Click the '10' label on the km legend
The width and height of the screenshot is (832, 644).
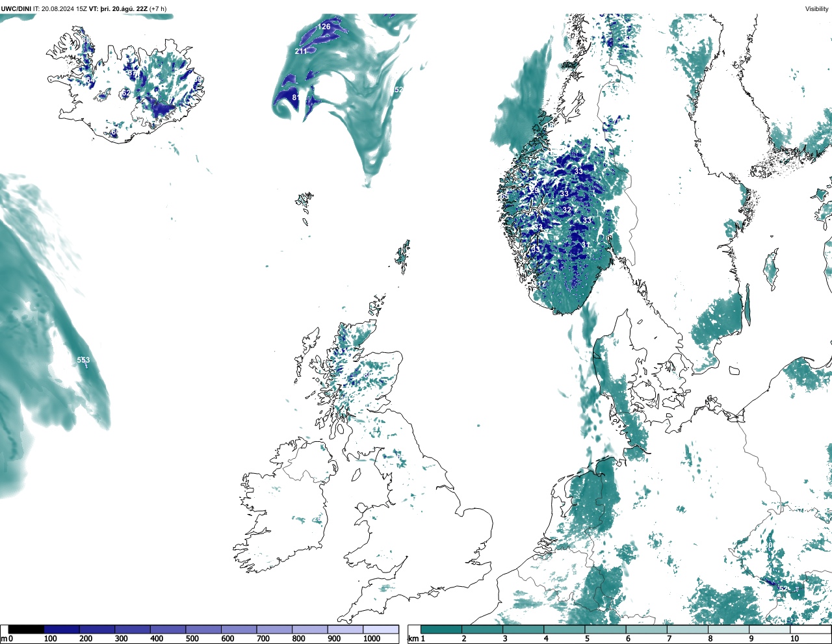[x=794, y=639]
